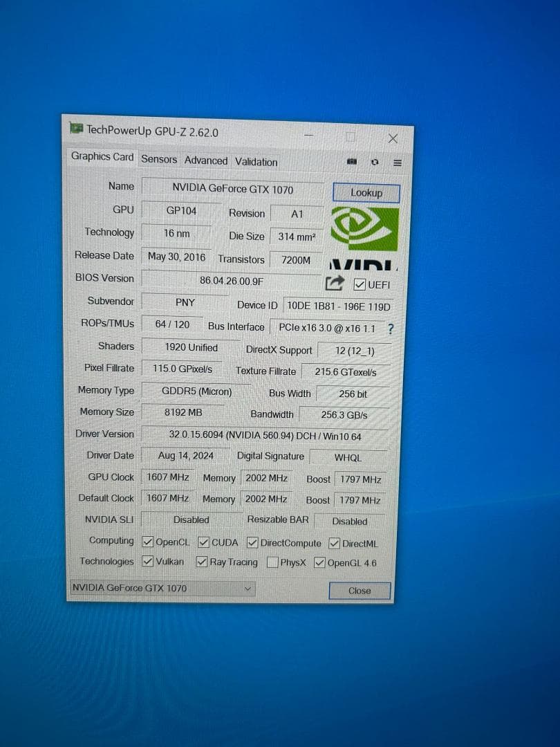The image size is (560, 747).
Task: Click the Lookup button
Action: tap(366, 193)
